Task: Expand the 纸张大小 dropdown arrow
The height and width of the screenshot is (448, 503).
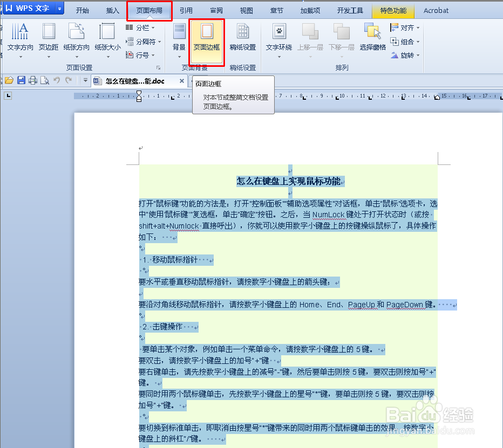Action: coord(108,57)
